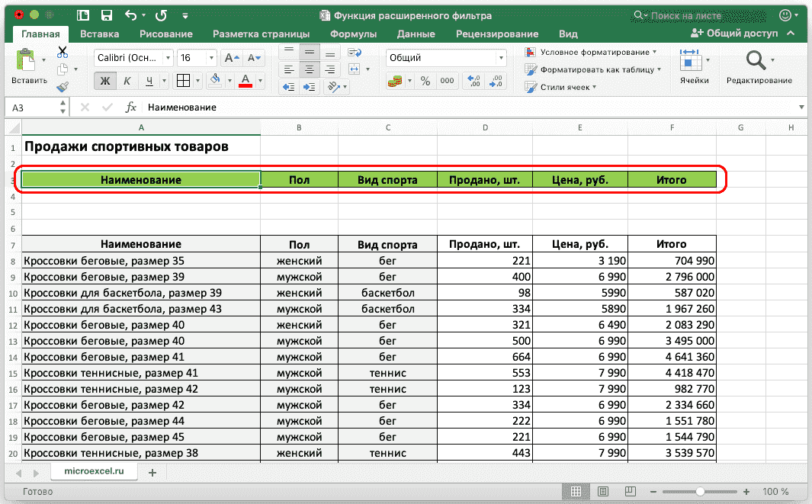This screenshot has width=812, height=504.
Task: Open the Формулы ribbon tab
Action: [353, 34]
